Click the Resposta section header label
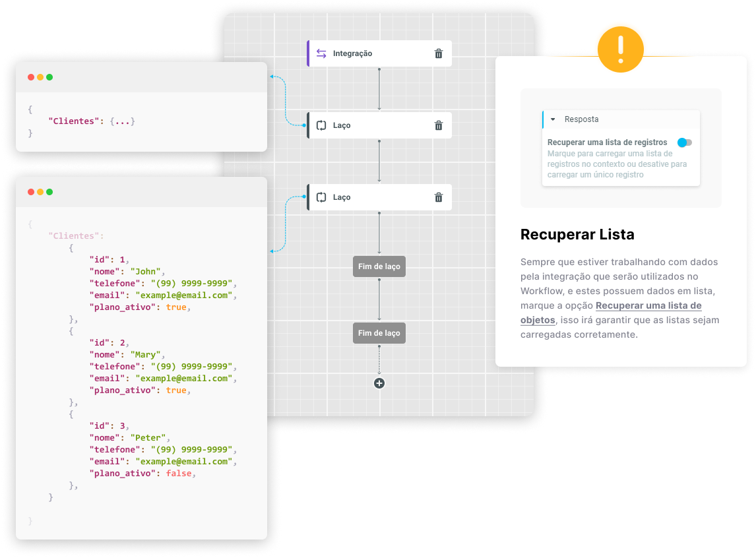Viewport: 756px width, 558px height. (x=581, y=119)
